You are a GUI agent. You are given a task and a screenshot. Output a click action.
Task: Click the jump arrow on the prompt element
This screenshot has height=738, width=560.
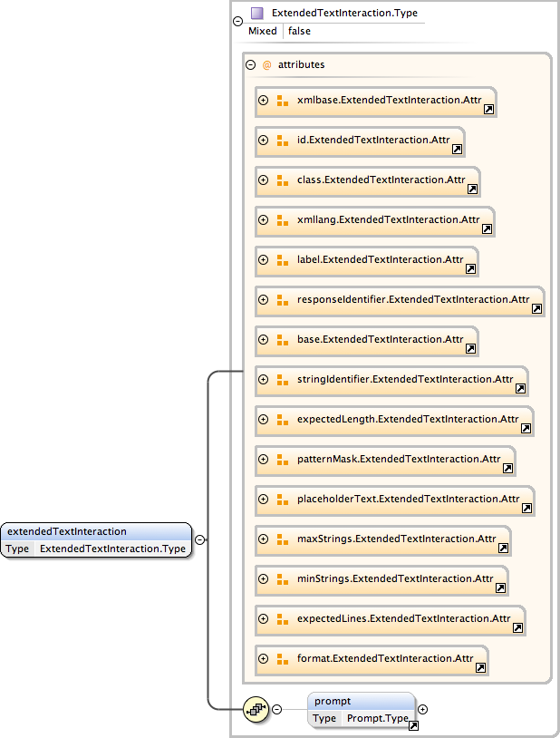(413, 726)
